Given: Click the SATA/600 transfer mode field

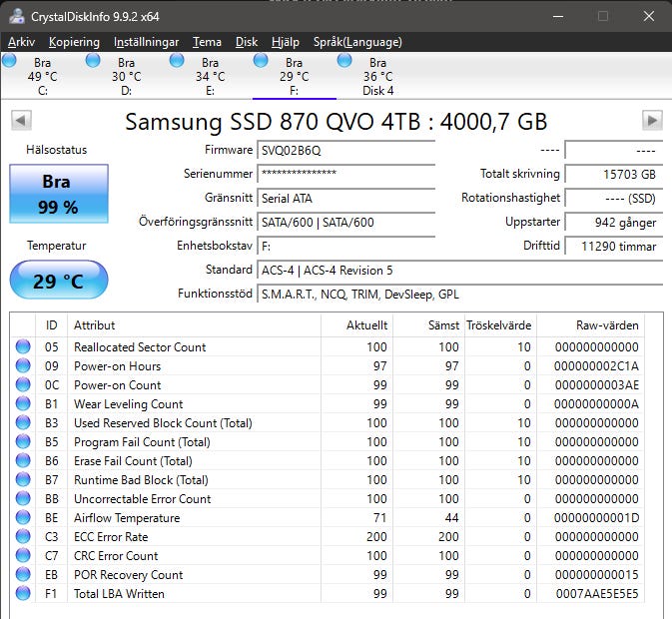Looking at the screenshot, I should click(346, 223).
